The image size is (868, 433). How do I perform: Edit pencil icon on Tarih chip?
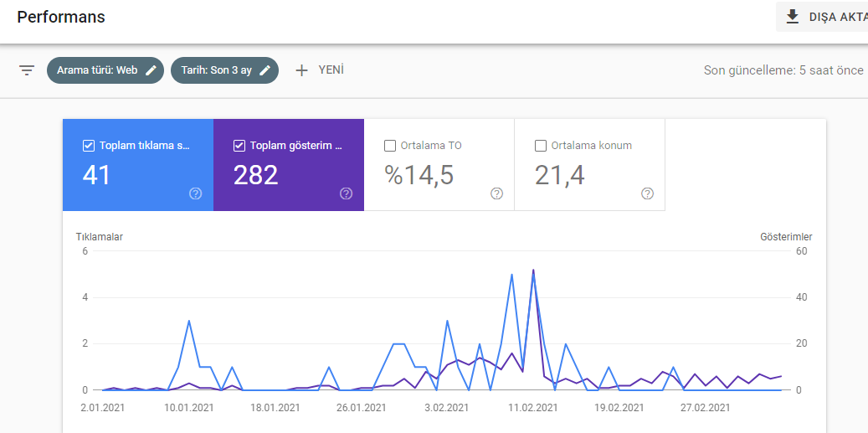(x=265, y=70)
